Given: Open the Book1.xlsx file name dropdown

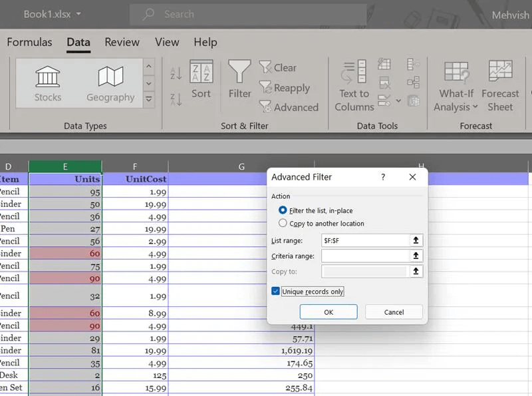Looking at the screenshot, I should (79, 14).
